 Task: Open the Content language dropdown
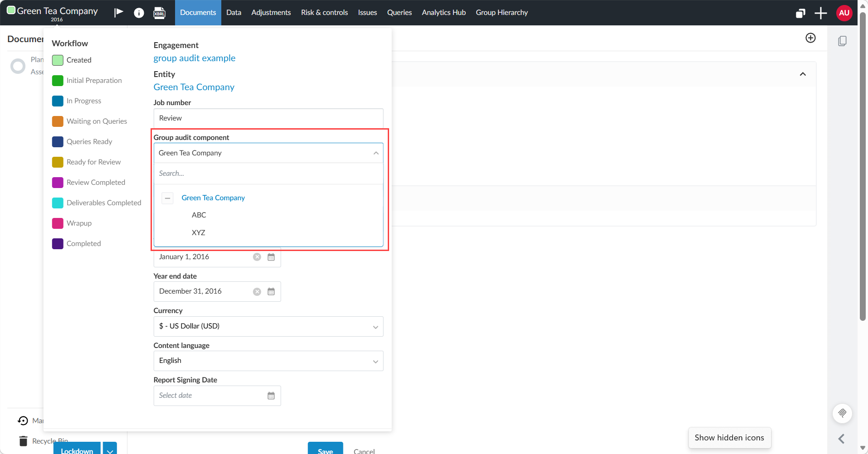click(268, 361)
